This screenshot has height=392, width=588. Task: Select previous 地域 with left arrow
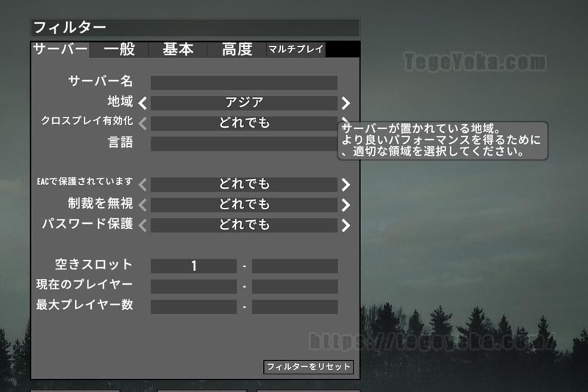pyautogui.click(x=143, y=103)
